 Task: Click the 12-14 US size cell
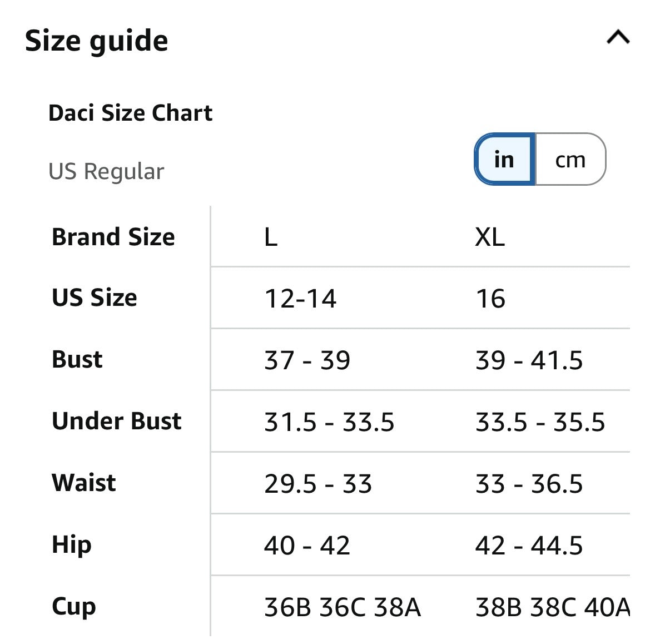pyautogui.click(x=300, y=299)
